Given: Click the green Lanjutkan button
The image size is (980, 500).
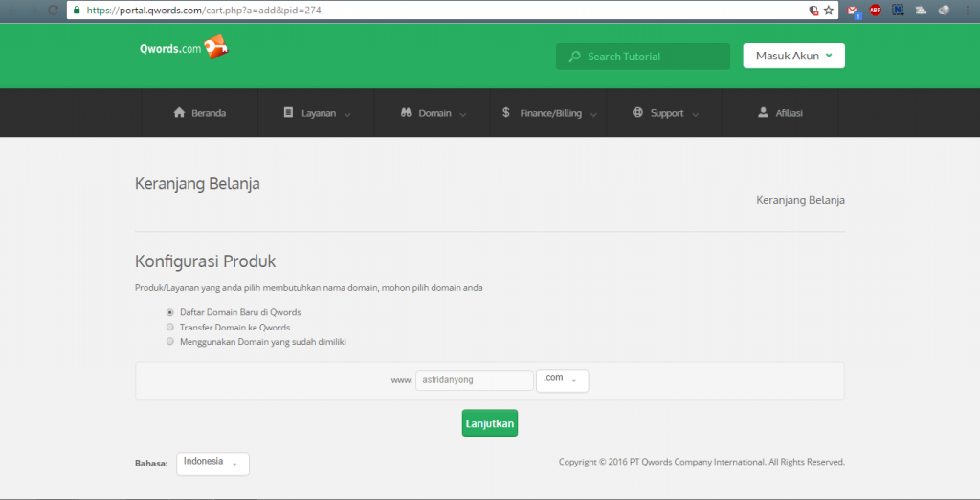Looking at the screenshot, I should tap(489, 422).
